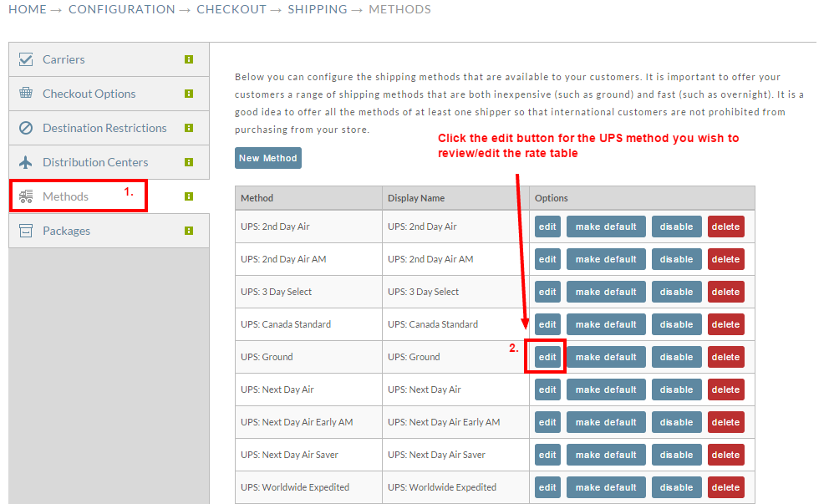Open the Checkout Options sidebar section
829x504 pixels.
point(109,94)
